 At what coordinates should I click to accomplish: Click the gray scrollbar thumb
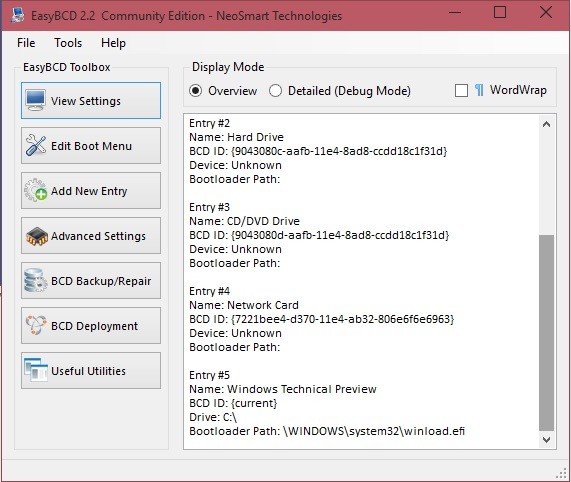(x=546, y=333)
